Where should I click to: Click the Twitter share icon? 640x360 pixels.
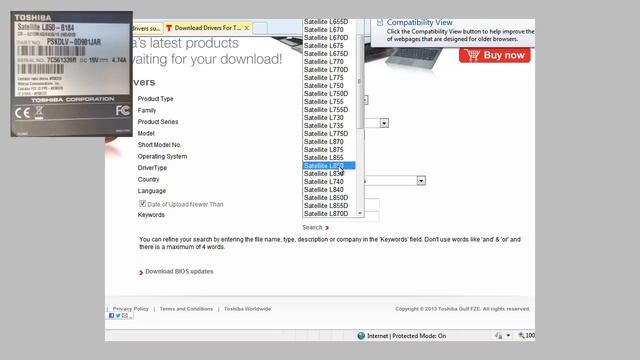[118, 316]
